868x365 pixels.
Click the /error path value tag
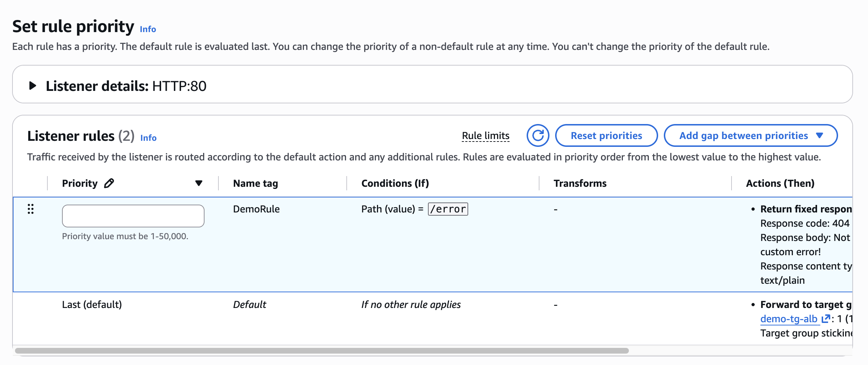[448, 209]
